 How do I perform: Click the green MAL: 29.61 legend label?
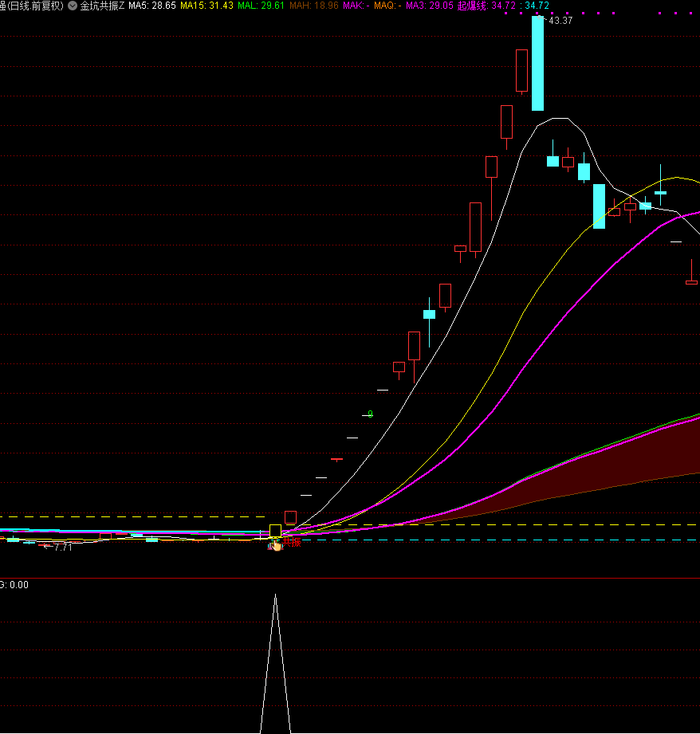coord(261,6)
